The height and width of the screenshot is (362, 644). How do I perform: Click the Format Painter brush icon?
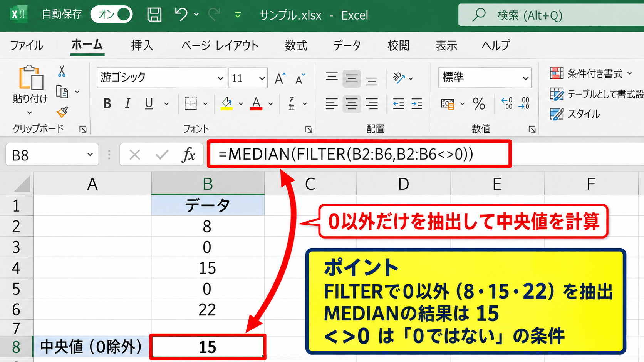tap(62, 112)
